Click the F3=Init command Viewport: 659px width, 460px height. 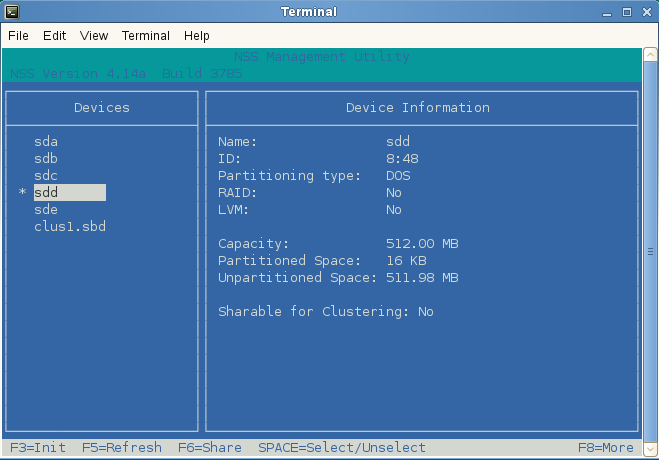point(38,447)
